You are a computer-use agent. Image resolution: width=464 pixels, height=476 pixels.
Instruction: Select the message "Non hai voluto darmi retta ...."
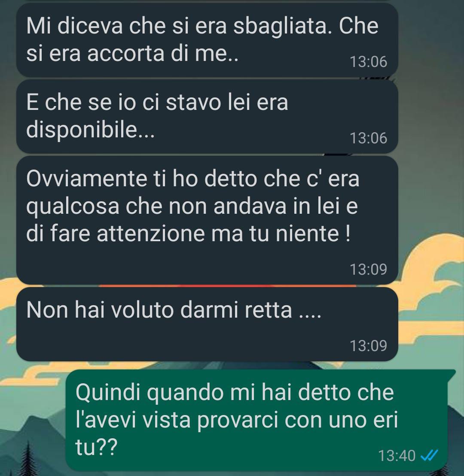pyautogui.click(x=207, y=324)
